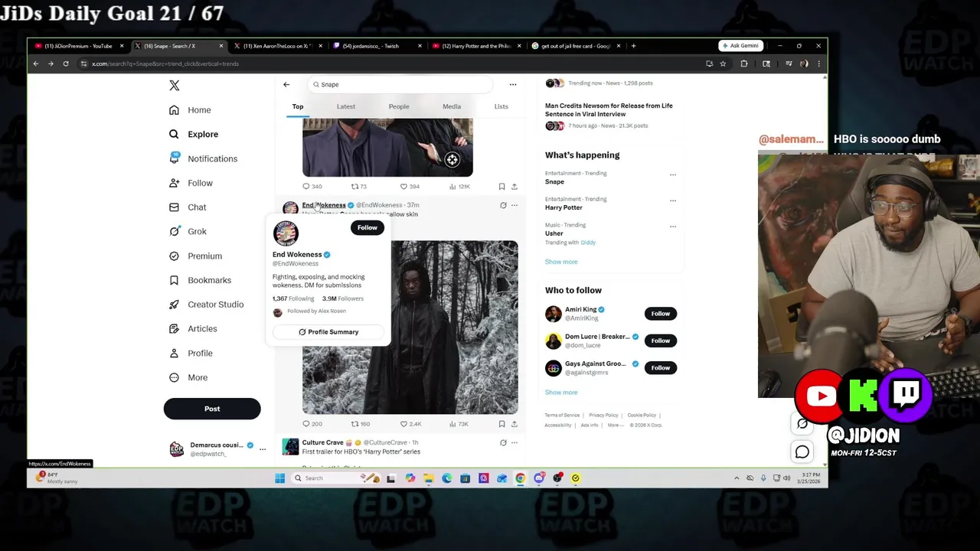Click Grok icon on End Wokeness post

(503, 205)
